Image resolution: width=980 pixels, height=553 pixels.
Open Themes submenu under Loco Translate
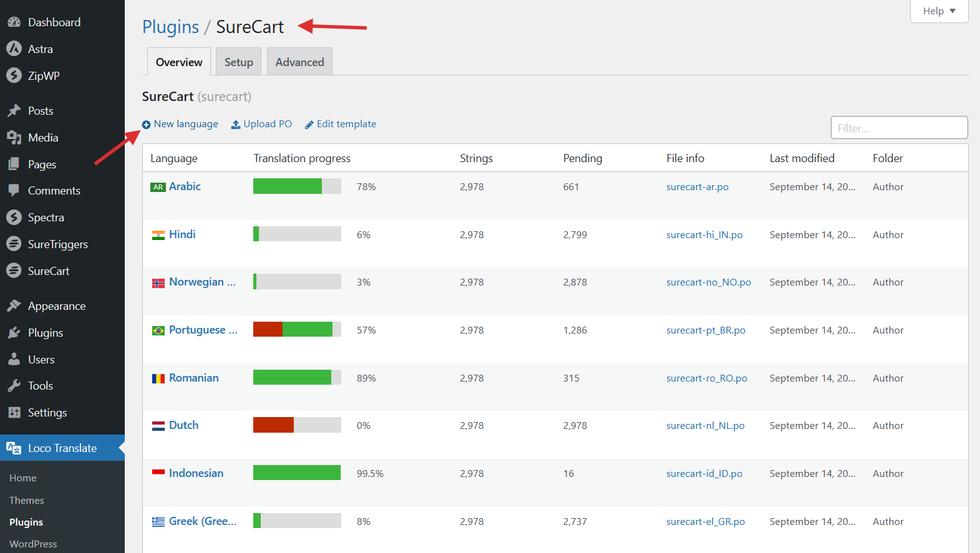click(x=27, y=501)
